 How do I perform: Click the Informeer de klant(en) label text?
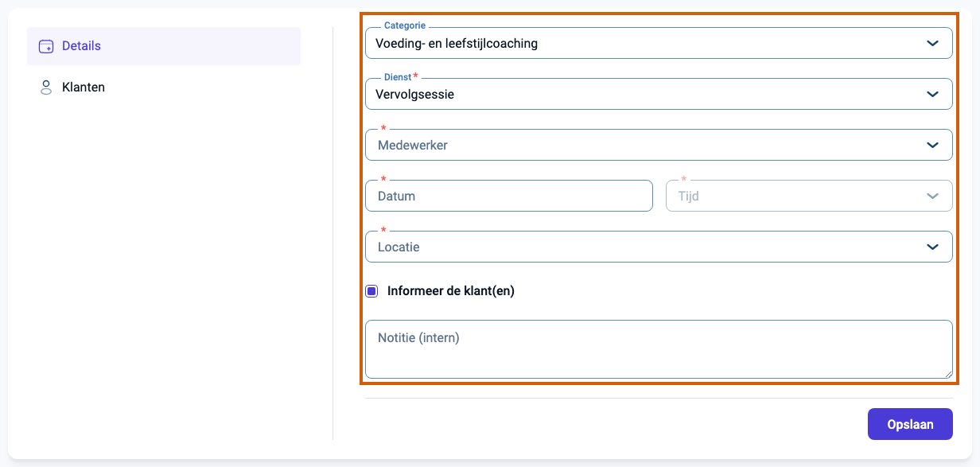(451, 291)
